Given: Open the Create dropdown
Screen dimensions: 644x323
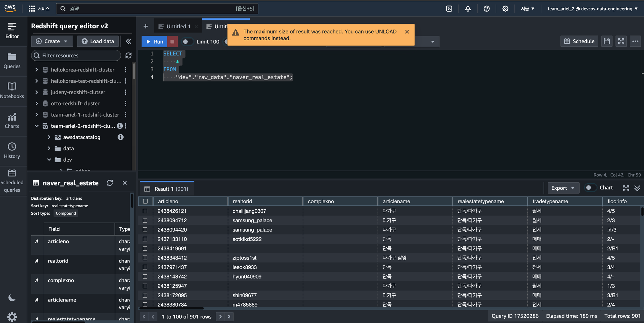Looking at the screenshot, I should pyautogui.click(x=52, y=41).
